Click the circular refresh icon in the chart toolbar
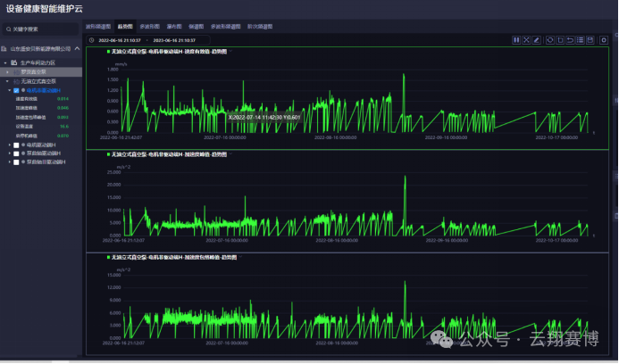This screenshot has width=619, height=364. 550,40
